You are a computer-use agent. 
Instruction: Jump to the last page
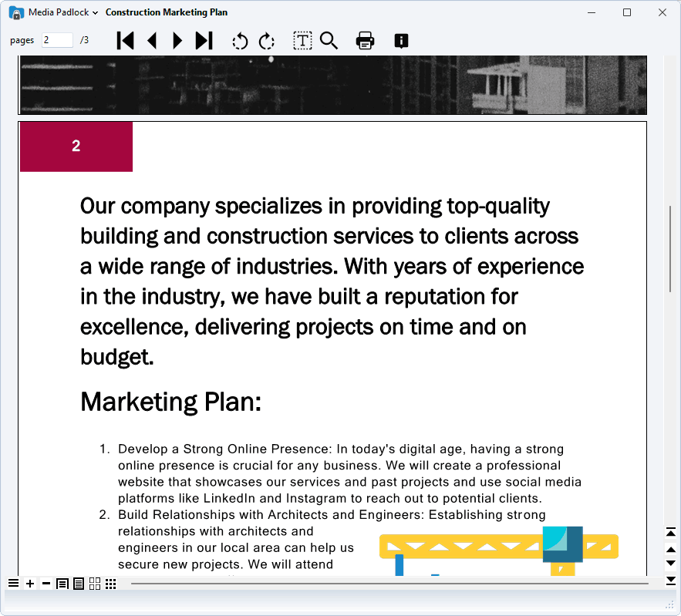coord(204,41)
